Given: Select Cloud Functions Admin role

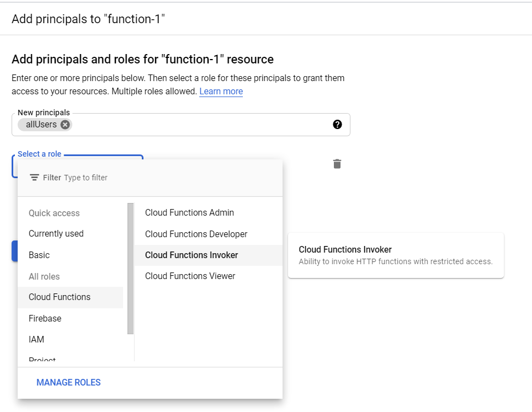Looking at the screenshot, I should pyautogui.click(x=189, y=212).
